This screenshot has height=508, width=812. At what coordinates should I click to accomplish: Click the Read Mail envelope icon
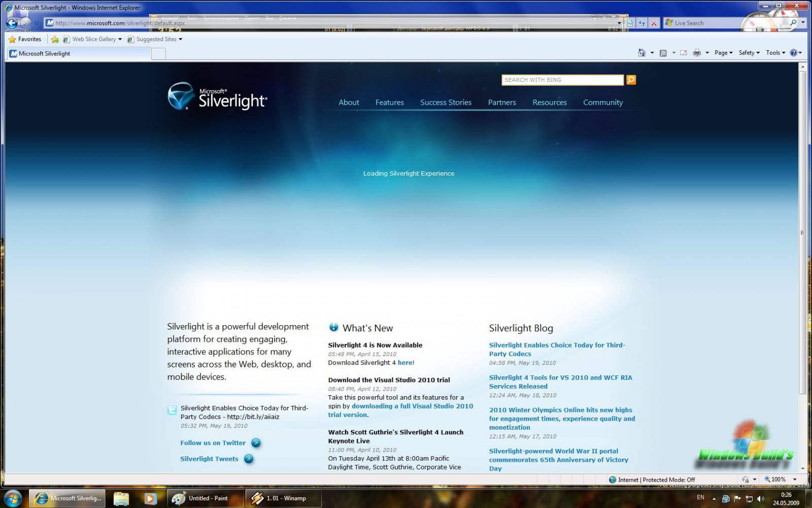(683, 53)
